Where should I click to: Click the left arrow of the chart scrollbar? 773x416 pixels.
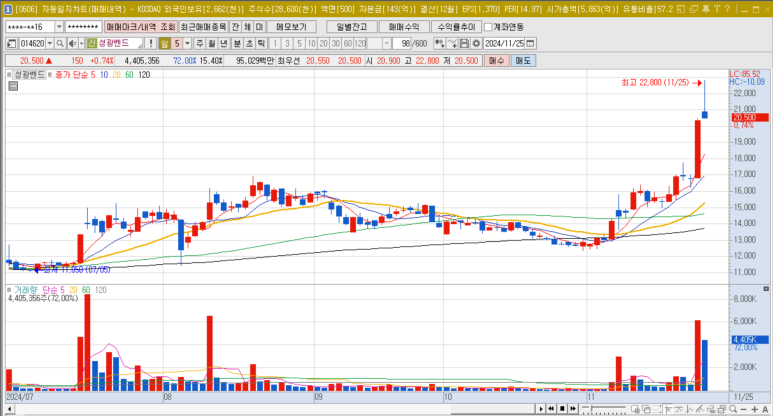pos(9,409)
